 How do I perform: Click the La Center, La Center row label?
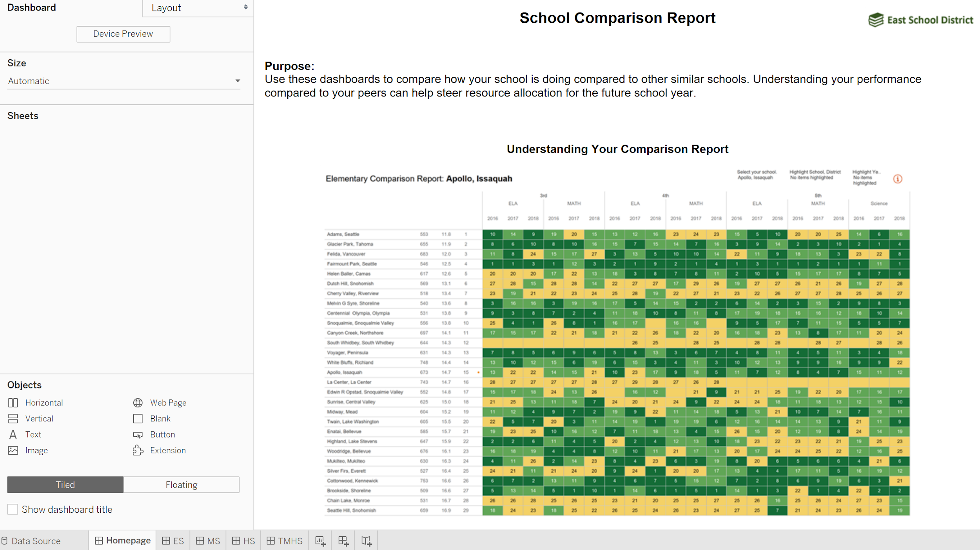click(349, 382)
